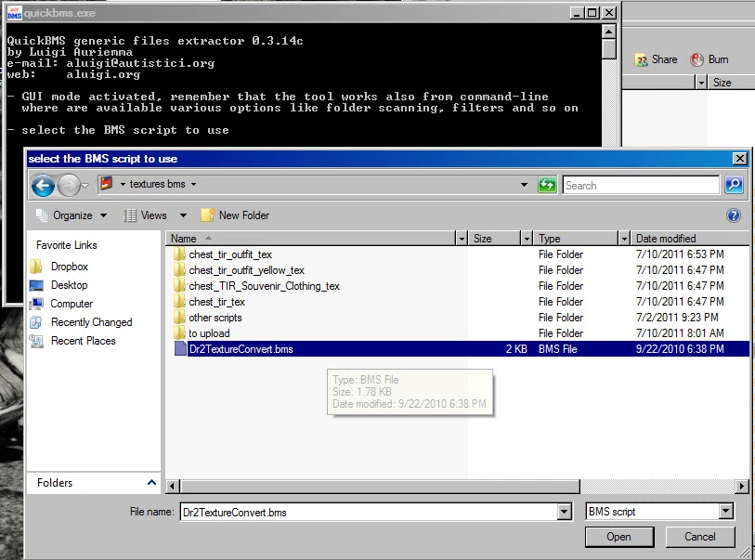Create a New Folder
Image resolution: width=755 pixels, height=560 pixels.
click(x=235, y=215)
